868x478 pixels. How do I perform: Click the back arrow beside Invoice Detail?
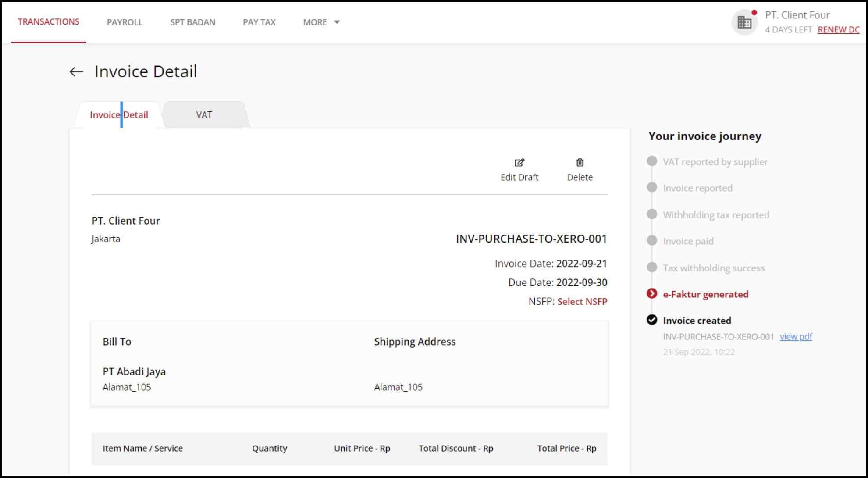coord(76,72)
